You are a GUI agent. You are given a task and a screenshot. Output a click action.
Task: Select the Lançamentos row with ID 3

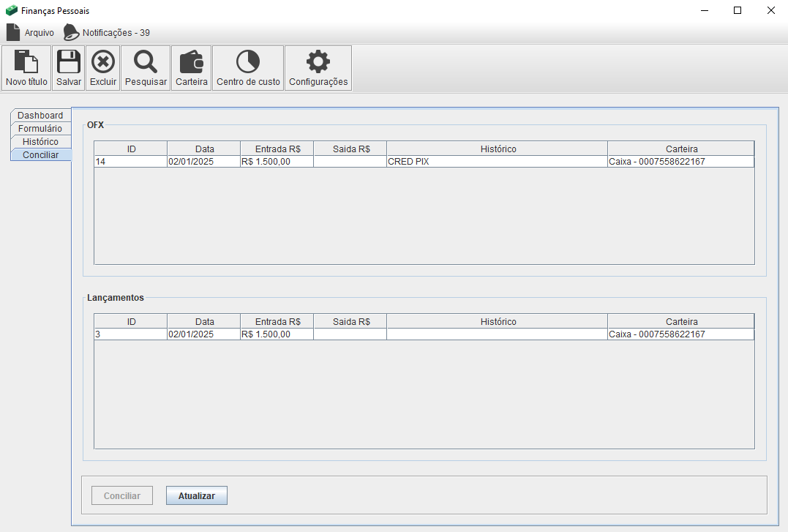pyautogui.click(x=131, y=334)
